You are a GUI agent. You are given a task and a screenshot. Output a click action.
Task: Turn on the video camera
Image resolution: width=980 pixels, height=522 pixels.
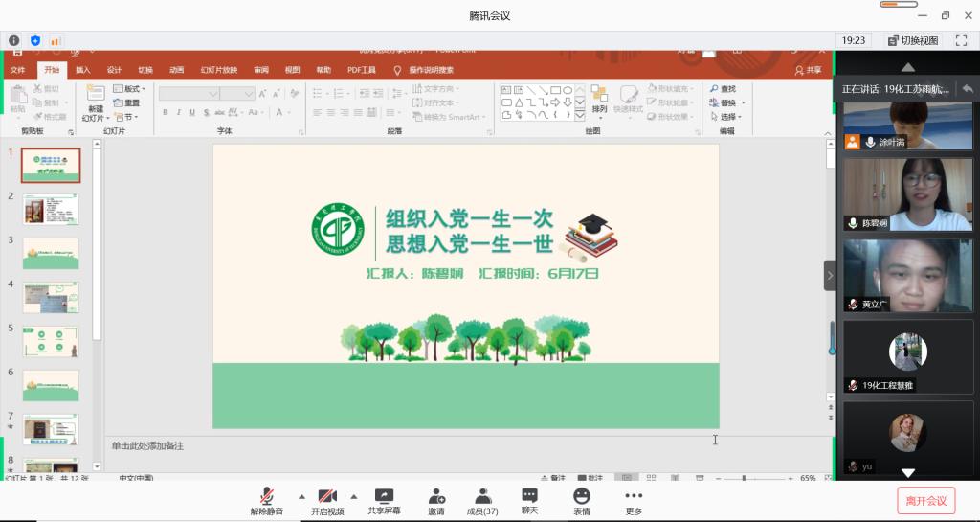(326, 496)
